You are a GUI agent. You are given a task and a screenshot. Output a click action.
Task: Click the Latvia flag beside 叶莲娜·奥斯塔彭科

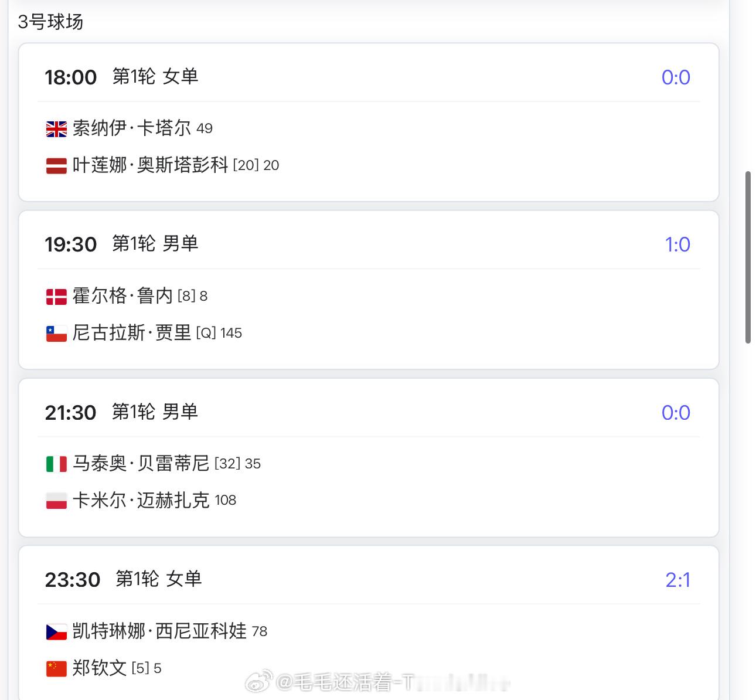pyautogui.click(x=56, y=166)
